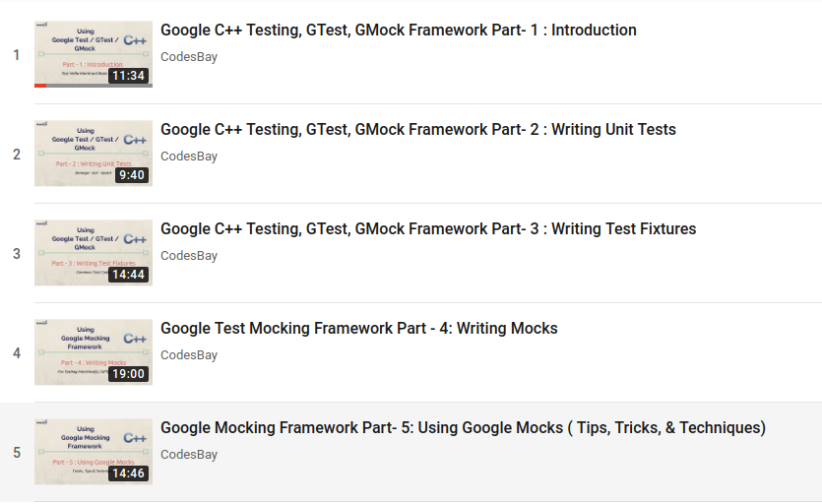Screen dimensions: 822x504
Task: Open CodesBay channel under Part 4 video
Action: [x=189, y=355]
